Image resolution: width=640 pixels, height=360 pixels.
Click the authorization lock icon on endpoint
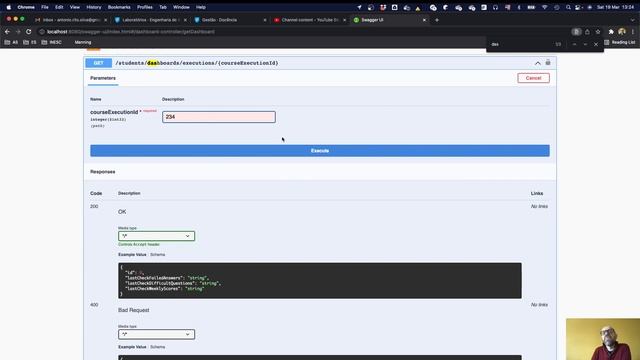coord(548,63)
